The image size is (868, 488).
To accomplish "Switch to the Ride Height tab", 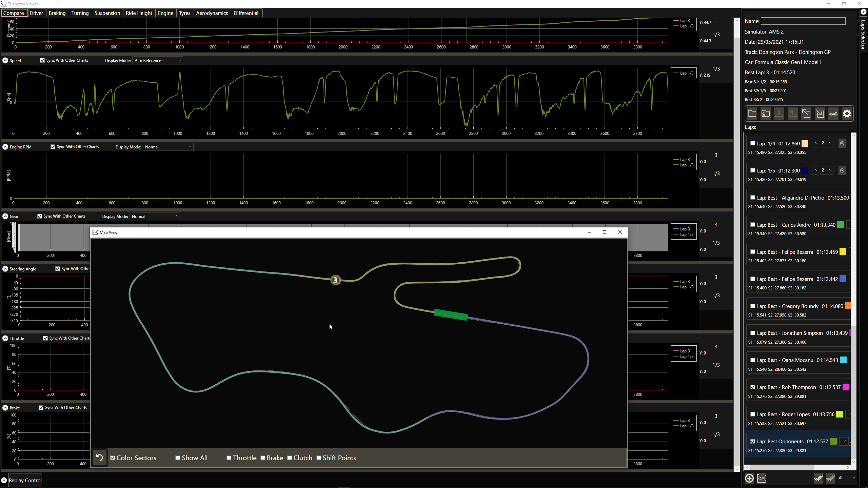I will pos(139,13).
